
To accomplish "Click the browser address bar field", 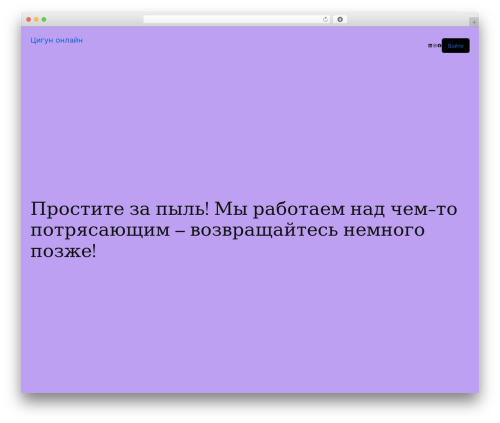I will tap(237, 20).
